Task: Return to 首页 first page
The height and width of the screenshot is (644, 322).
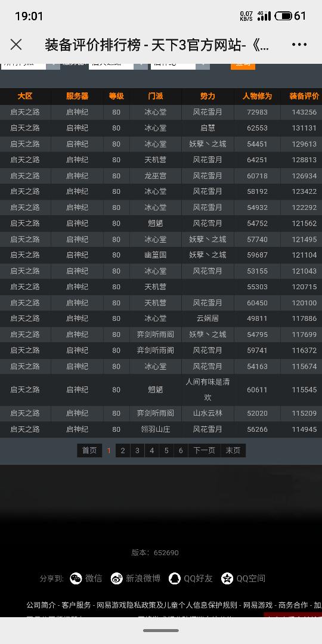Action: pyautogui.click(x=89, y=451)
